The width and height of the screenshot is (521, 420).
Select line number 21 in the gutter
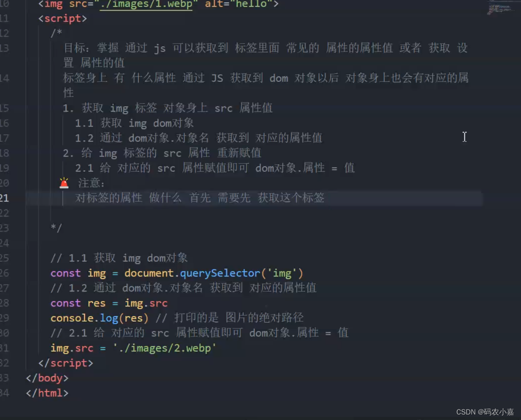click(x=6, y=198)
